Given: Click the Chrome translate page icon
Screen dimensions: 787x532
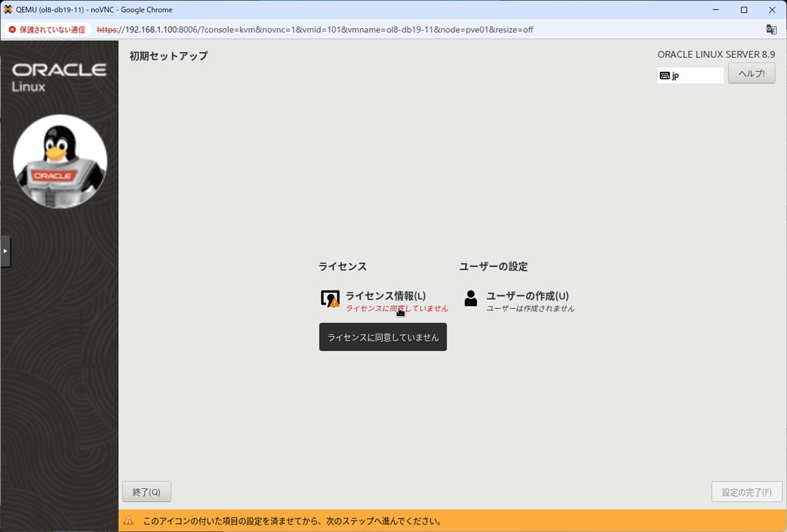Looking at the screenshot, I should click(x=772, y=30).
